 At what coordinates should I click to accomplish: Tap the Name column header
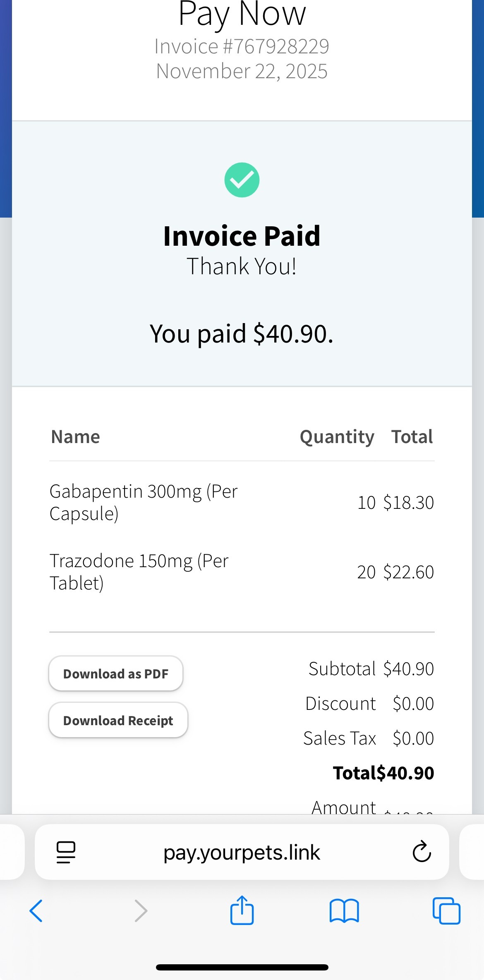76,437
